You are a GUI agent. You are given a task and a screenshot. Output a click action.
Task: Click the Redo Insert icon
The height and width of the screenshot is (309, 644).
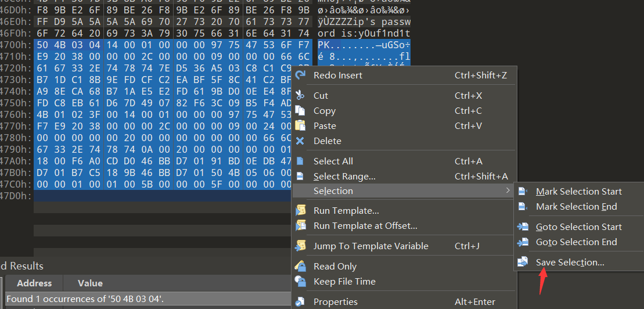[x=300, y=76]
